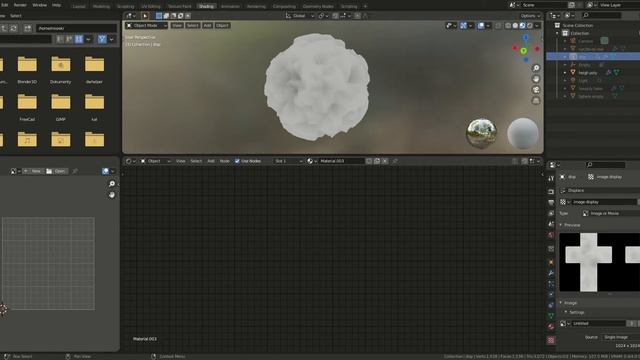Select the tweak cursor tool in viewport header
Viewport: 640px width, 360px height.
click(x=145, y=16)
